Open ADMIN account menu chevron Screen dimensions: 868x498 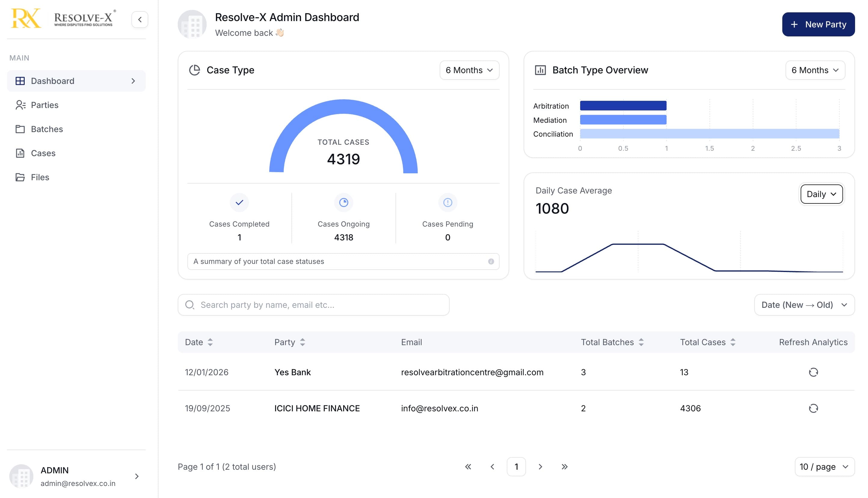137,476
